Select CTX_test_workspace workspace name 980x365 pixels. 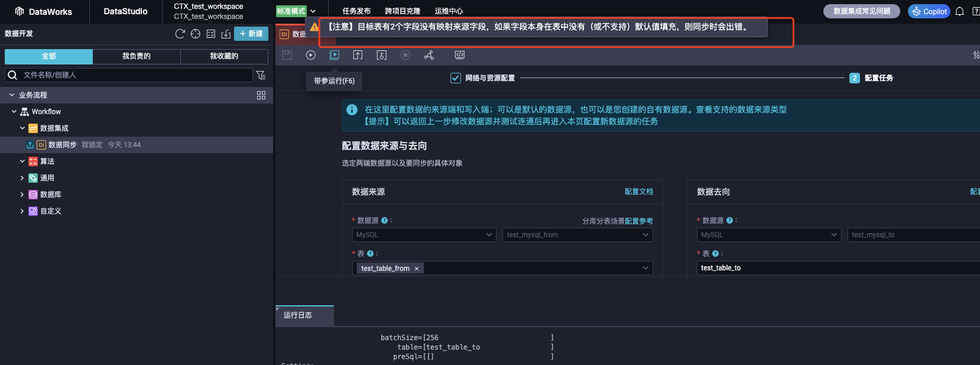tap(208, 7)
